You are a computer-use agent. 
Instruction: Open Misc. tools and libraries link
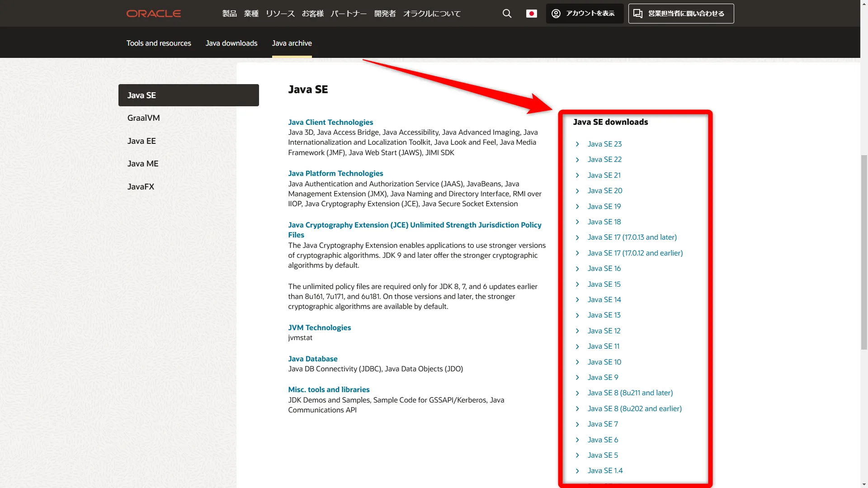(329, 389)
